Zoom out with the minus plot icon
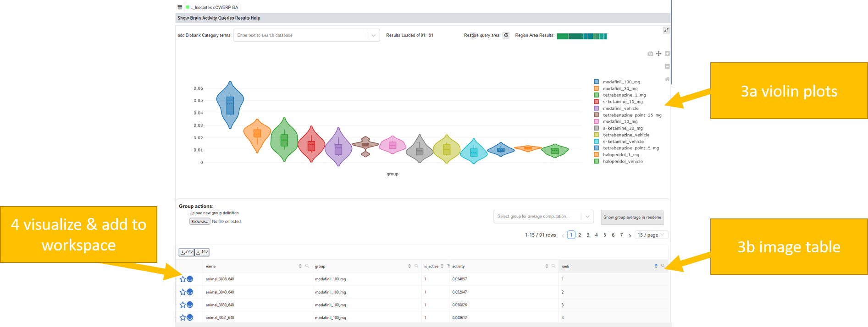 [667, 66]
